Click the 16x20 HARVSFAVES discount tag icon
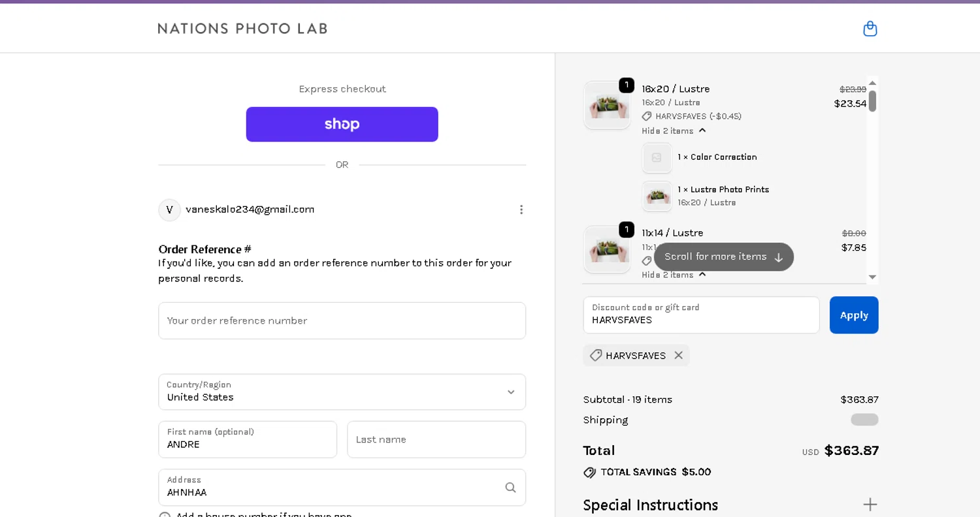 click(x=647, y=116)
